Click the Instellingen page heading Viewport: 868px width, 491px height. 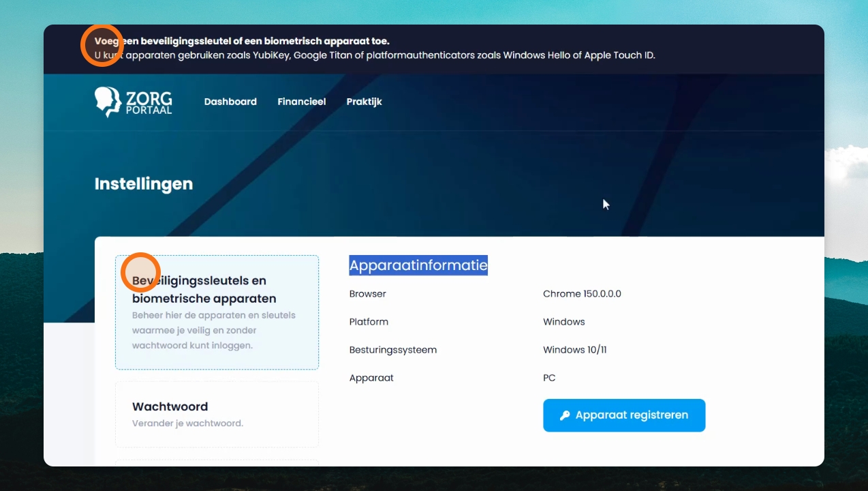coord(144,184)
